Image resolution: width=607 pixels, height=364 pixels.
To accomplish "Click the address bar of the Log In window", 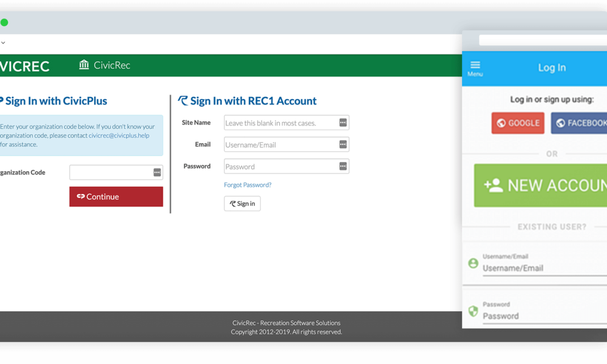I will coord(543,40).
